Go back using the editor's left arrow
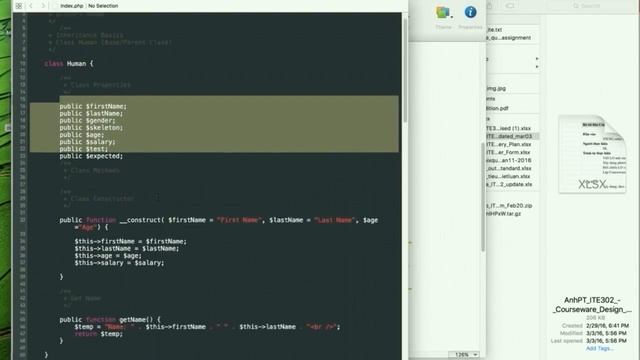This screenshot has width=640, height=360. [31, 6]
